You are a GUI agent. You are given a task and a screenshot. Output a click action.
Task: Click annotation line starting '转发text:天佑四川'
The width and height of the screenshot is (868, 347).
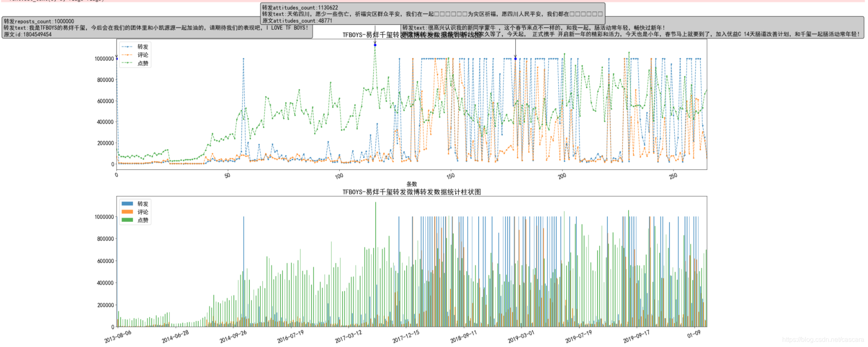tap(432, 14)
